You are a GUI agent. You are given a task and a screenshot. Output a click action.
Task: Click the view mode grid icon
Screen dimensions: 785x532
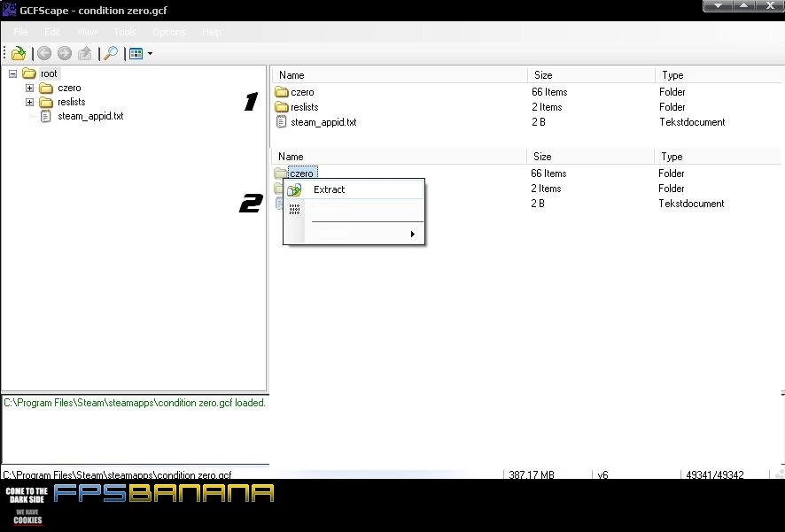(x=136, y=53)
